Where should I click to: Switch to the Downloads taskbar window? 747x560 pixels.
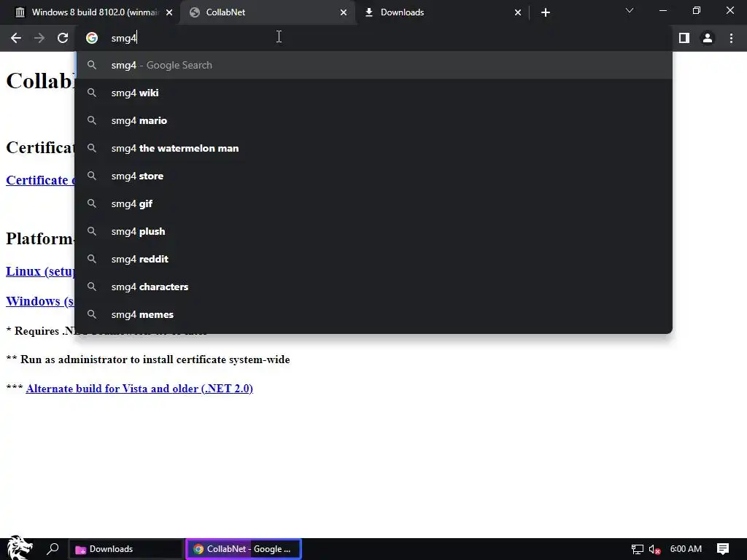[x=126, y=549]
